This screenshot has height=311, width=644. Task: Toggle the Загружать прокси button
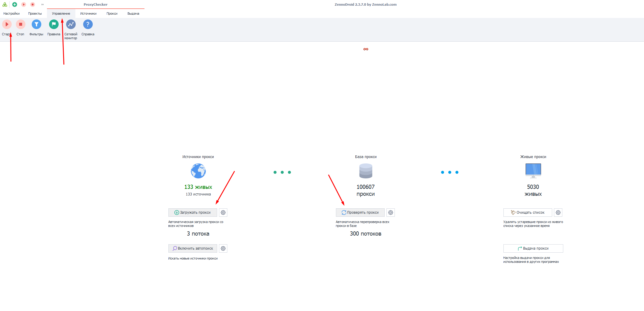click(x=193, y=213)
